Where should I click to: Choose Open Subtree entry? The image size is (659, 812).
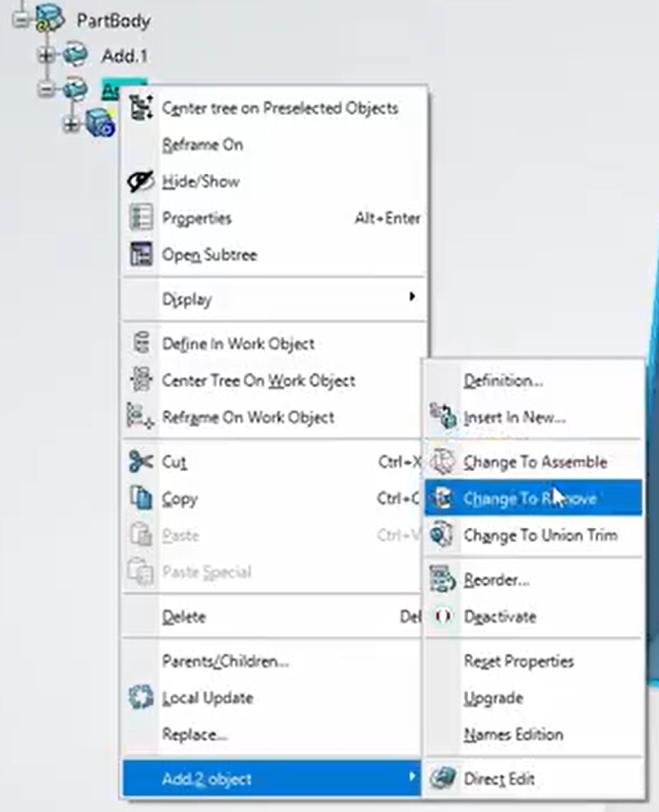tap(275, 255)
